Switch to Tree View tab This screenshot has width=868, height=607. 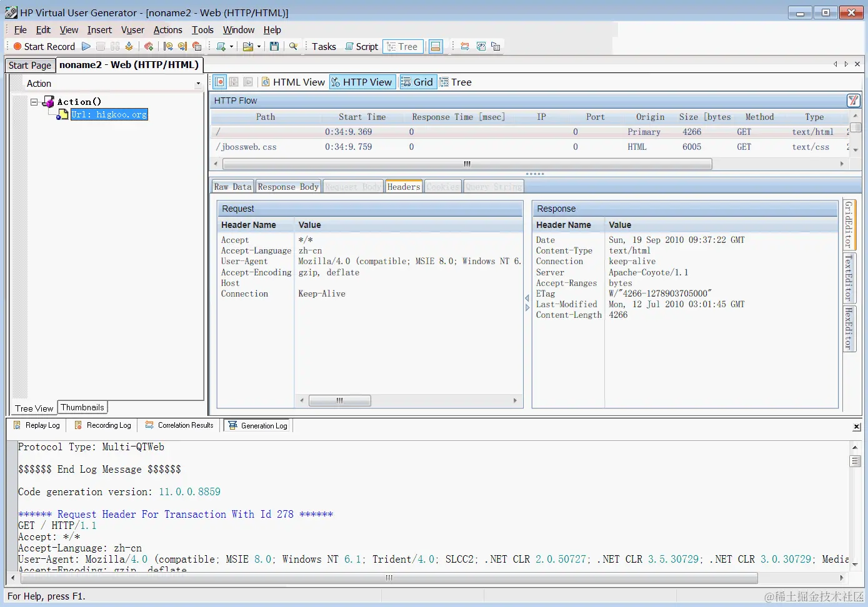click(x=34, y=408)
